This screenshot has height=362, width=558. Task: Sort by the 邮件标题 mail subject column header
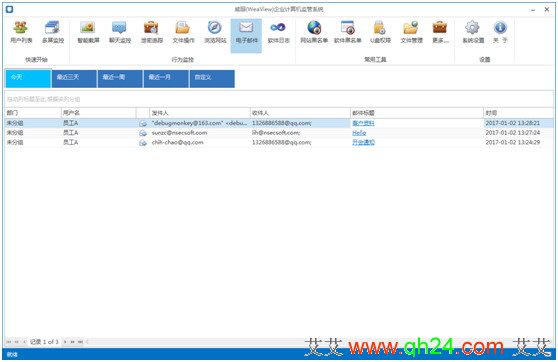(x=417, y=113)
